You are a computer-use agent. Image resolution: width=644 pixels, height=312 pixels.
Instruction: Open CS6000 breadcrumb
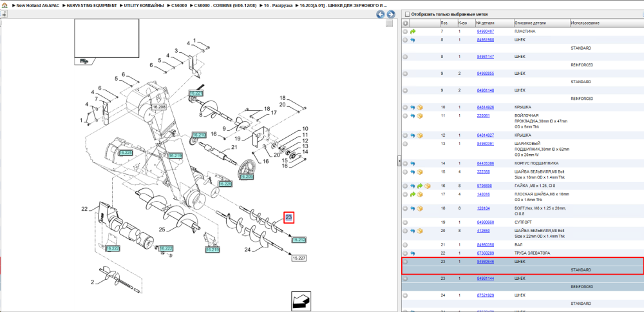pos(178,6)
